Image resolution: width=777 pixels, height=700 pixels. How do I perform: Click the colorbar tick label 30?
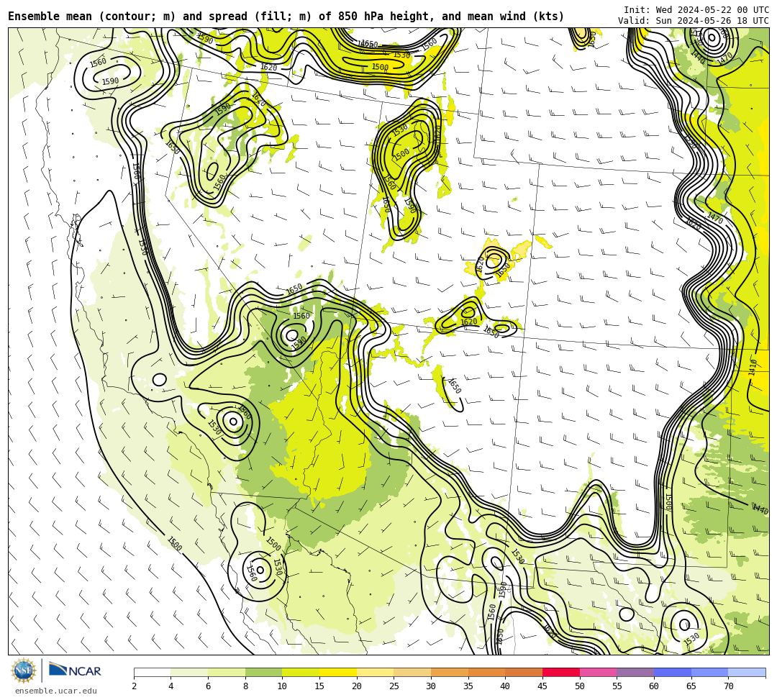pyautogui.click(x=431, y=686)
